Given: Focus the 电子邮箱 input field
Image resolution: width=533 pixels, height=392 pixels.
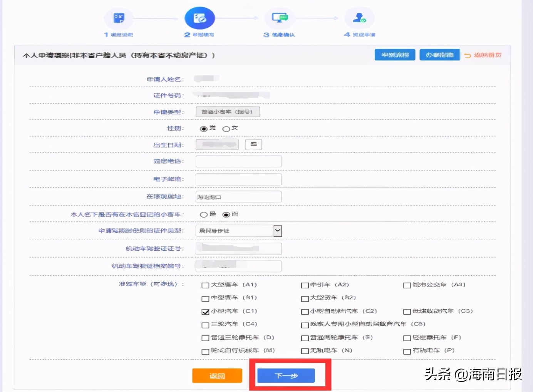Looking at the screenshot, I should pos(239,179).
